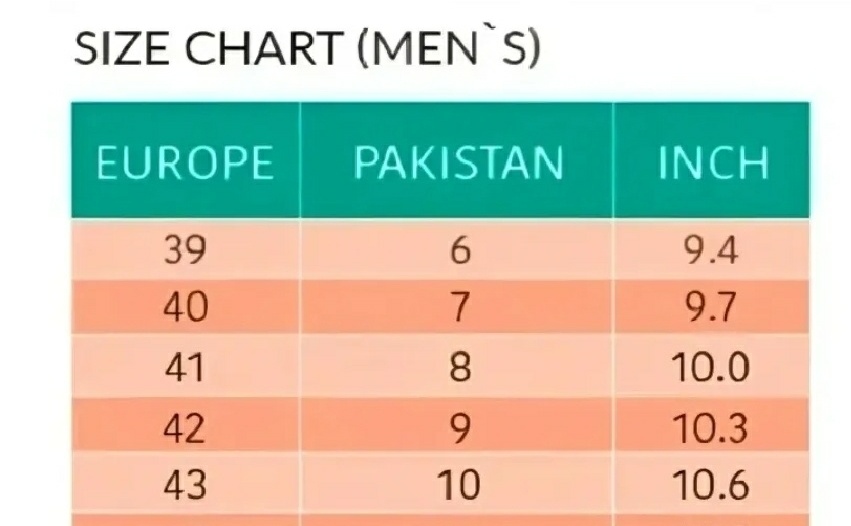Select Pakistan size 9 cell

[457, 426]
